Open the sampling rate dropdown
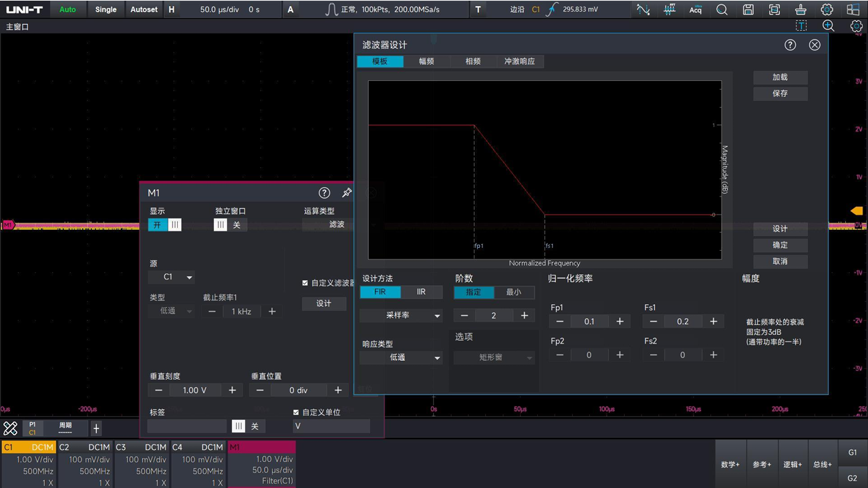This screenshot has width=868, height=488. pos(401,316)
